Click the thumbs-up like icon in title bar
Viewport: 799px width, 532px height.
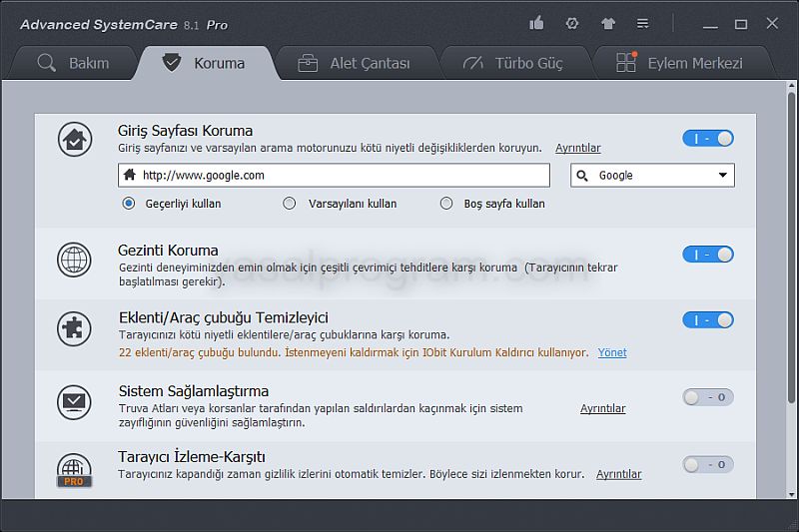pos(537,24)
